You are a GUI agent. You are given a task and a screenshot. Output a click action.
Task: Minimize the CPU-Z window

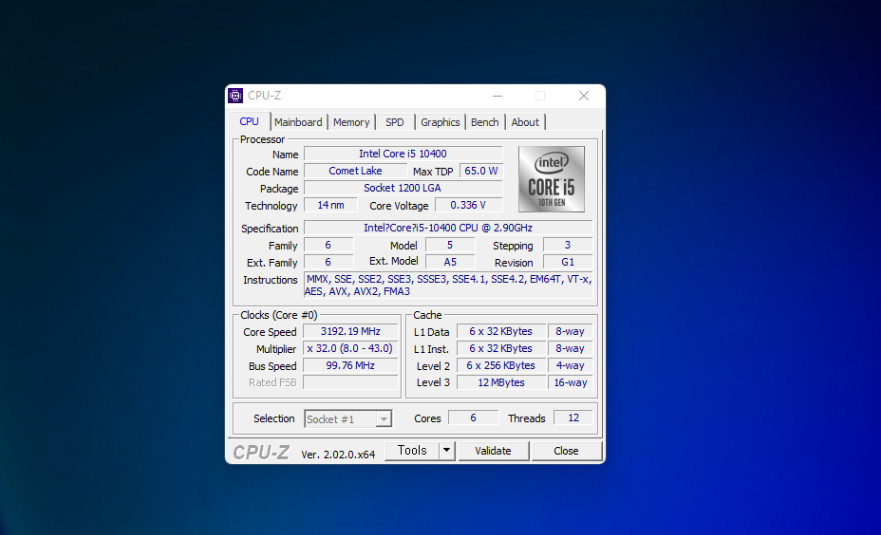497,96
